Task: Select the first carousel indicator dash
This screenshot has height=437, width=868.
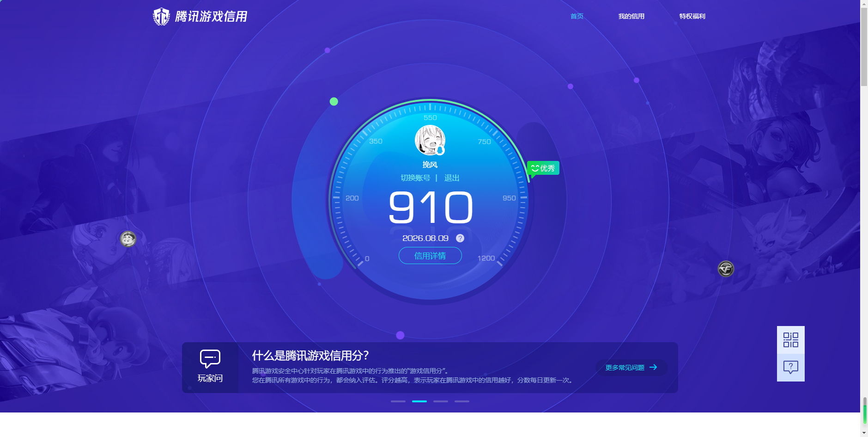Action: point(398,401)
